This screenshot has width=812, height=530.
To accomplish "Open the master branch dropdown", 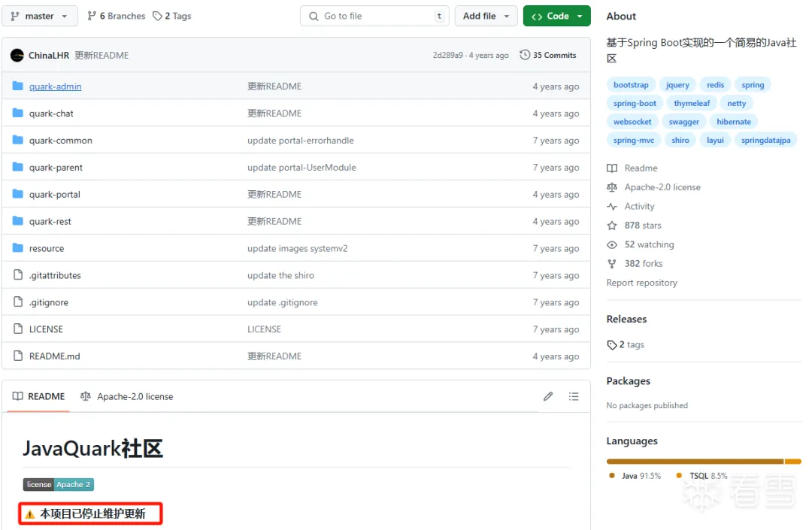I will tap(40, 16).
